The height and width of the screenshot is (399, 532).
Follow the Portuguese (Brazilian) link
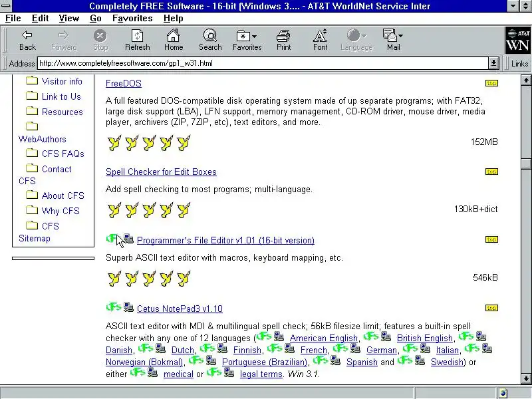click(265, 362)
